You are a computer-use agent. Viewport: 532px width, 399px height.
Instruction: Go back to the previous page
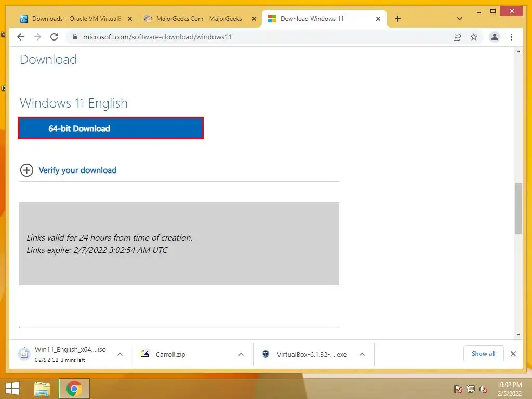point(21,37)
